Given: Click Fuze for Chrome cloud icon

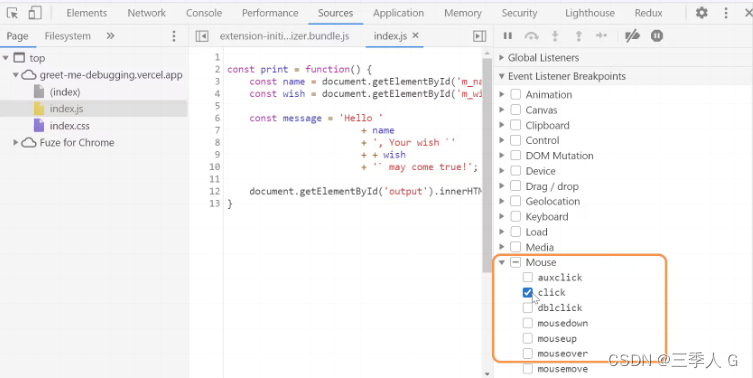Looking at the screenshot, I should 29,143.
